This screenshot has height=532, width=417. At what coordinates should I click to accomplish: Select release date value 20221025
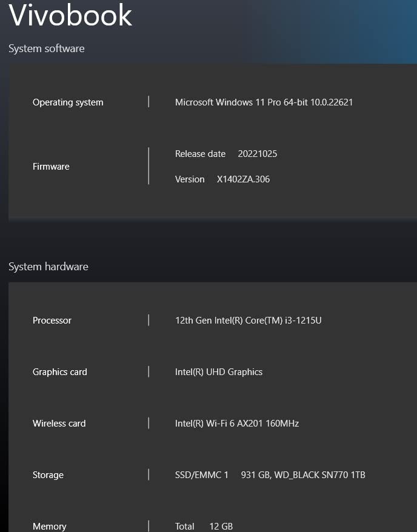258,154
